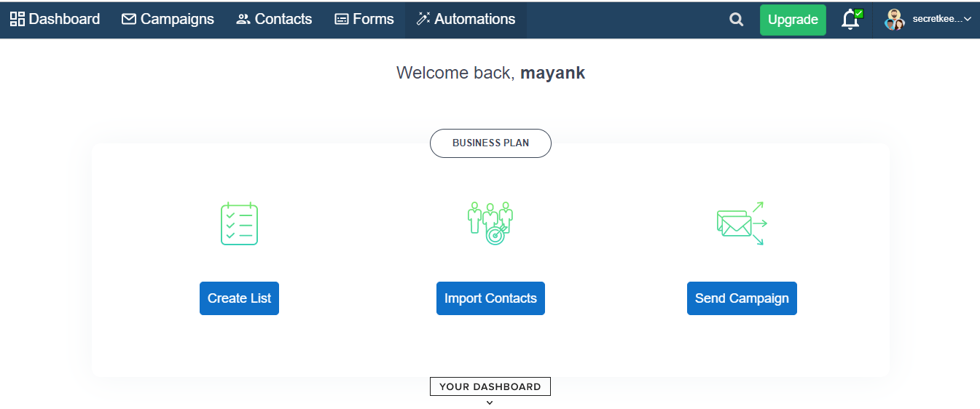Click the search magnifier icon

coord(737,20)
